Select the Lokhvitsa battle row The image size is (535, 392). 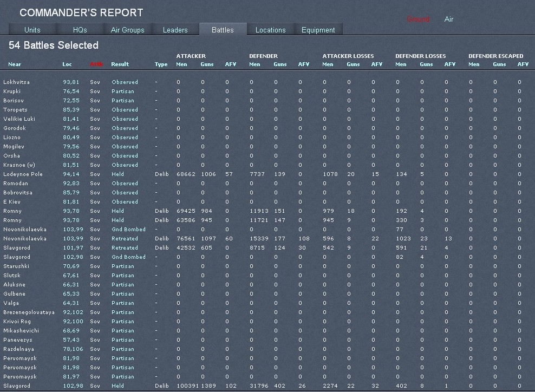pyautogui.click(x=16, y=82)
